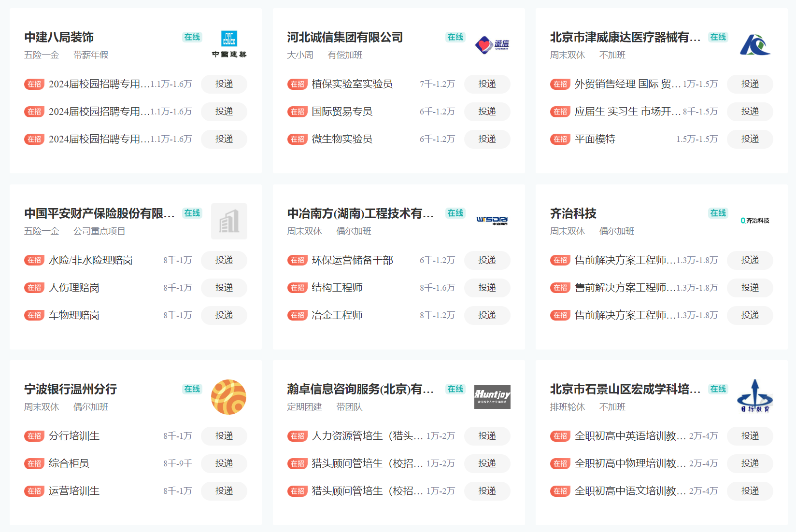Viewport: 796px width, 532px height.
Task: Click the 在线 badge beside 中冶南方(湖南)工程技术
Action: [455, 213]
